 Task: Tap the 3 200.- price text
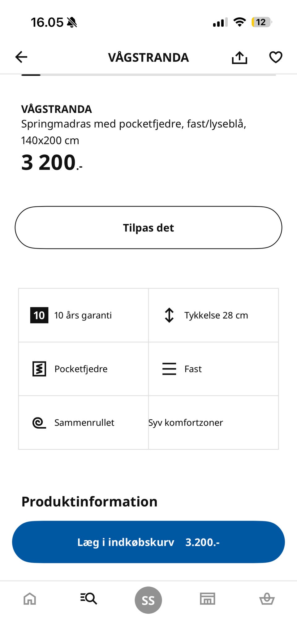click(x=52, y=163)
